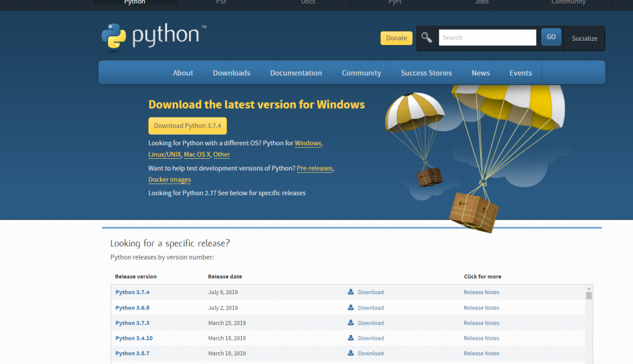This screenshot has width=633, height=364.
Task: Open the Docker images link
Action: pyautogui.click(x=169, y=180)
